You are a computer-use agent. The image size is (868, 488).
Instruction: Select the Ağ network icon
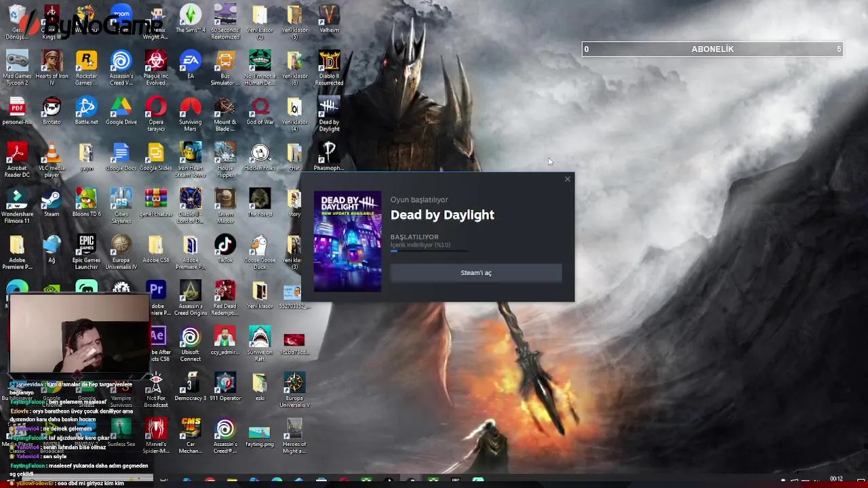point(52,249)
